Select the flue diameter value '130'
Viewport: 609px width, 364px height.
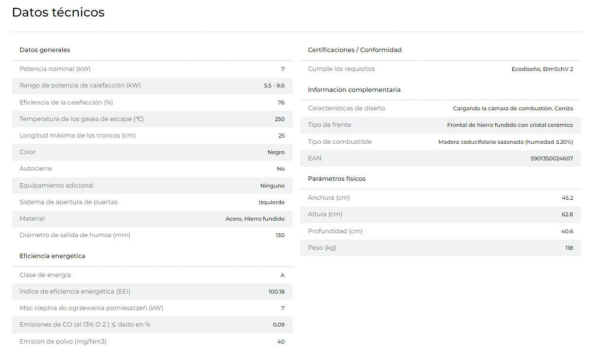(280, 236)
